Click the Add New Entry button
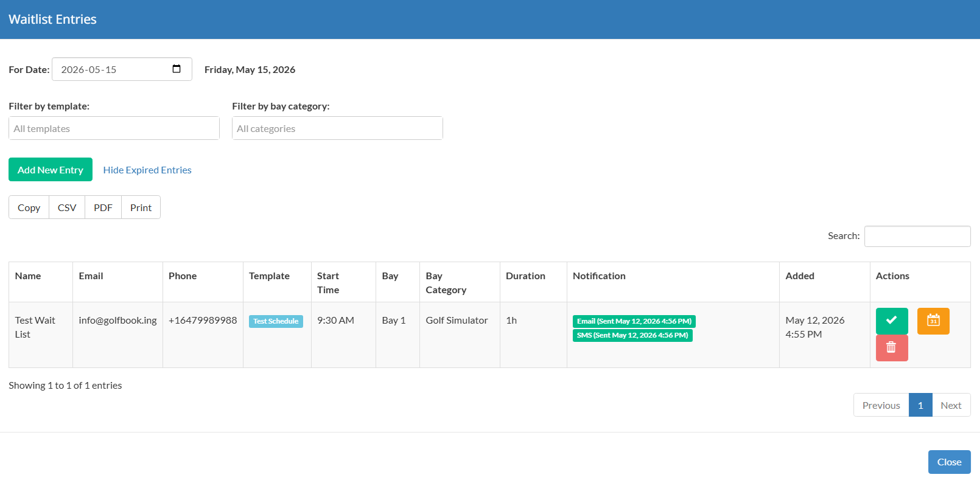This screenshot has height=483, width=980. pos(51,170)
